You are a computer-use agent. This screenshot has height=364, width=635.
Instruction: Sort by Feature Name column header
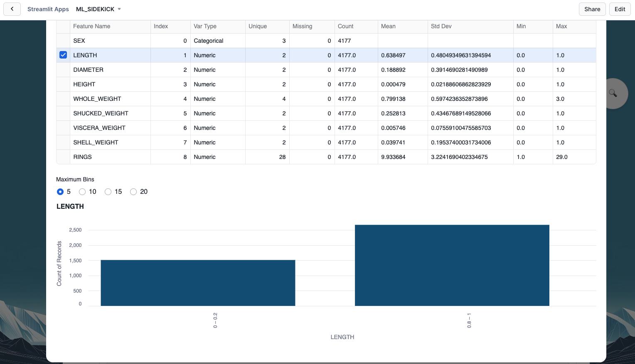[92, 26]
